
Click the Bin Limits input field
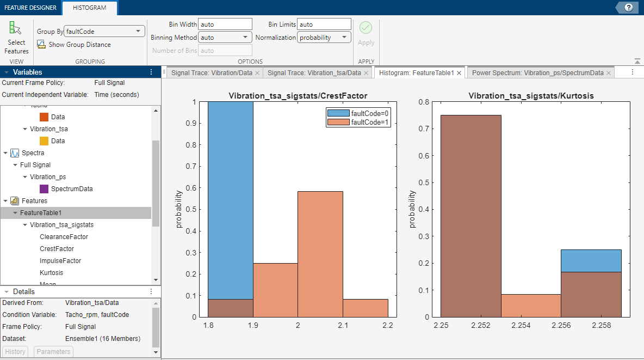click(x=324, y=25)
